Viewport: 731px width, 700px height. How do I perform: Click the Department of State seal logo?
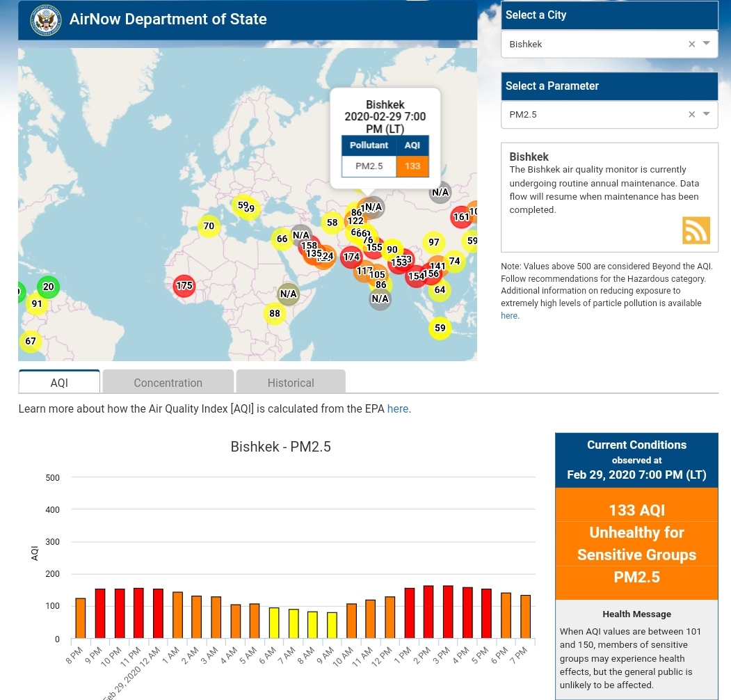click(46, 19)
